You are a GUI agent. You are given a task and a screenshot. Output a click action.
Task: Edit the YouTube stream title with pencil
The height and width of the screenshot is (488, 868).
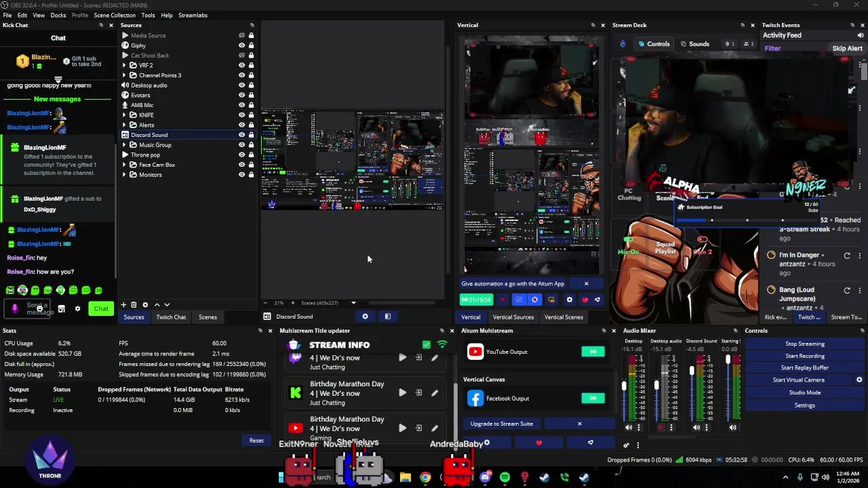pos(435,428)
